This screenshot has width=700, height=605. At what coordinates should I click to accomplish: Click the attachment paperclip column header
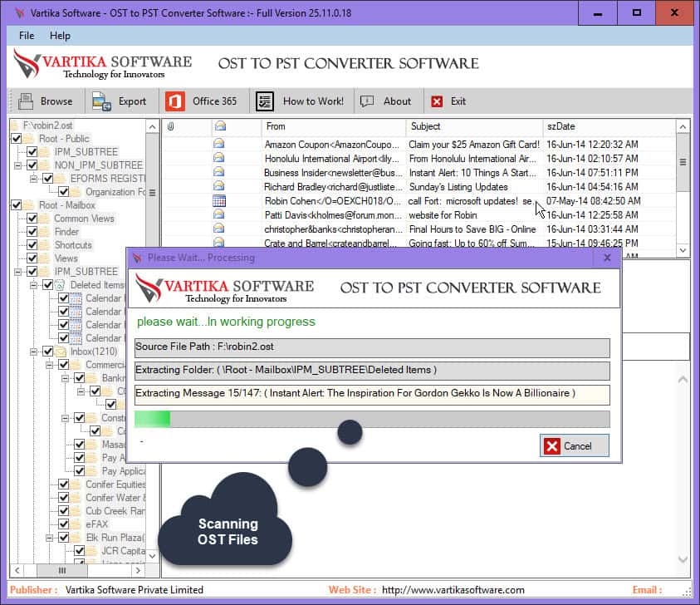(170, 126)
